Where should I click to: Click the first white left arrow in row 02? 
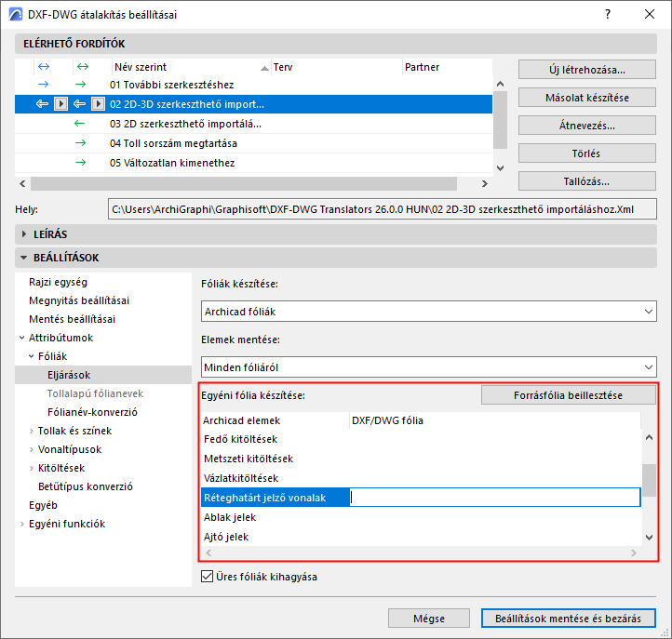pyautogui.click(x=42, y=104)
